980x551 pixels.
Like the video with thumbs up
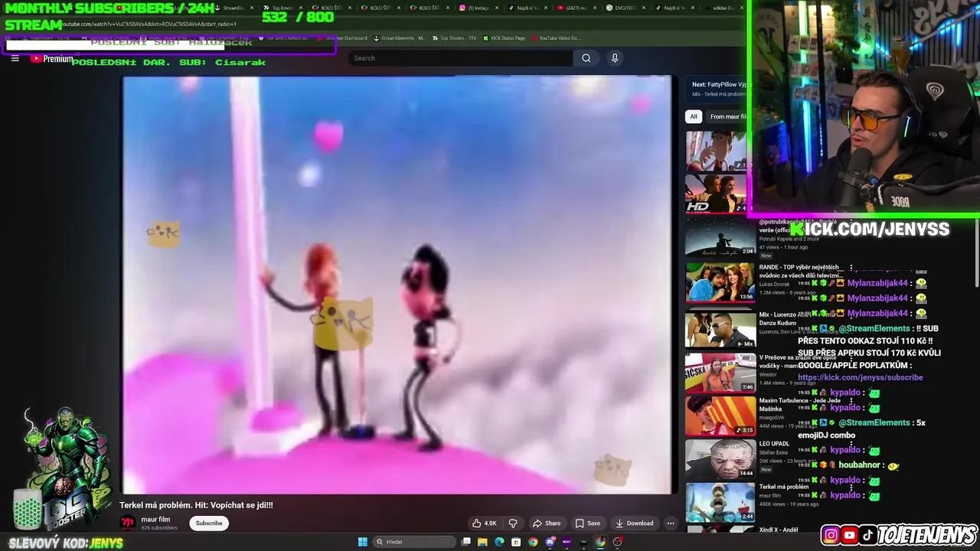pos(485,523)
